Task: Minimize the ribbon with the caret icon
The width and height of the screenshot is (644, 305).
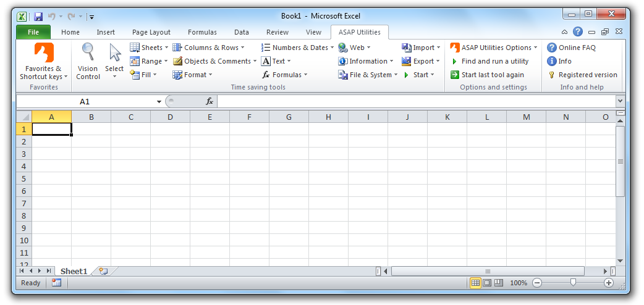Action: click(x=565, y=32)
